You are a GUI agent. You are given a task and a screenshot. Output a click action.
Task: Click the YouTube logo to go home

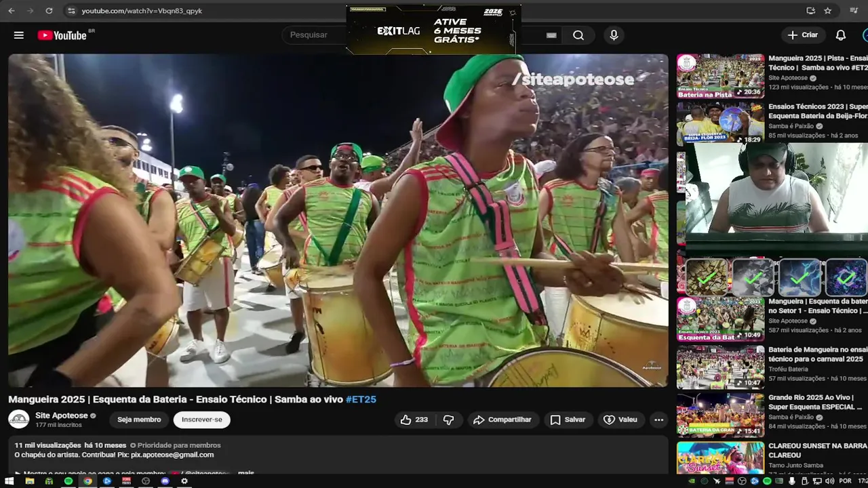(62, 35)
